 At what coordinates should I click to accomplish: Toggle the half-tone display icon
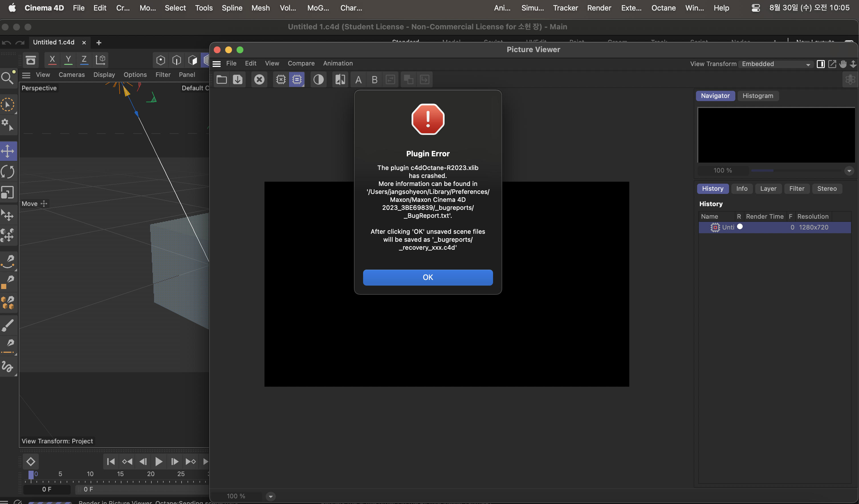coord(318,79)
